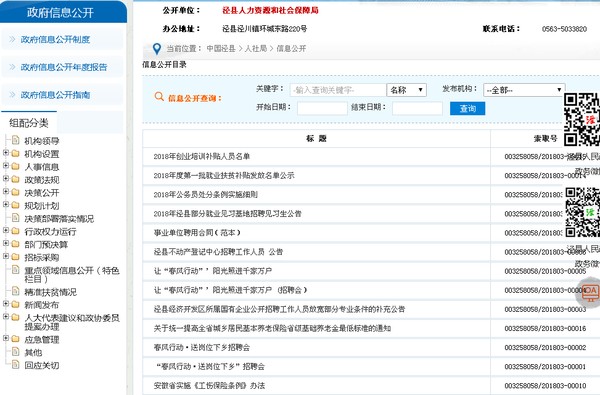Open 泾县不动产登记中心招聘工作人员 公告

point(218,252)
